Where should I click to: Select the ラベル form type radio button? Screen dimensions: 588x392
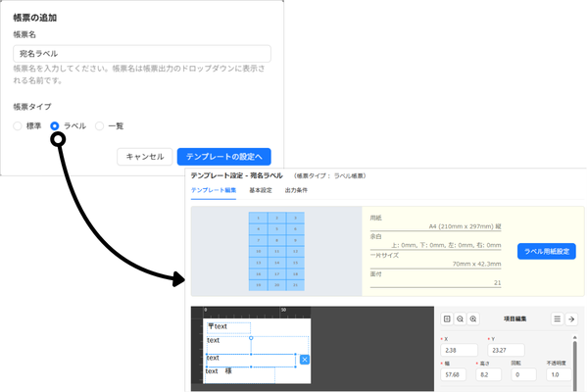coord(55,126)
